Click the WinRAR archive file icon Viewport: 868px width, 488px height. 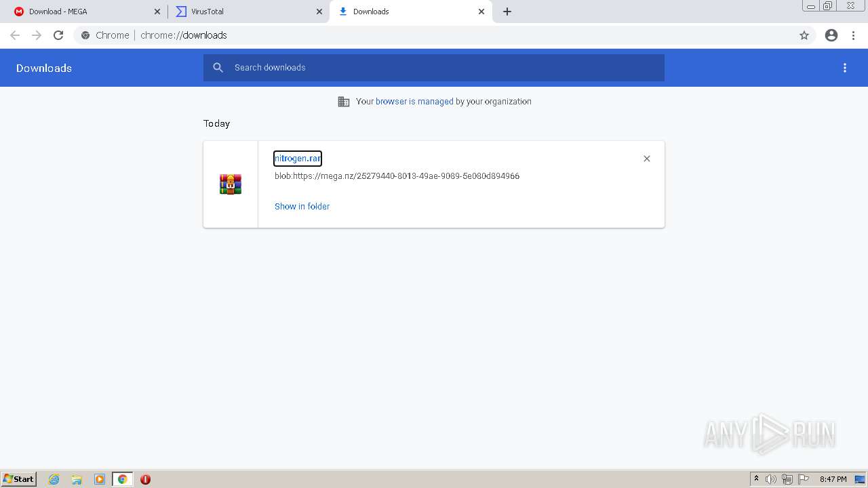pos(231,184)
